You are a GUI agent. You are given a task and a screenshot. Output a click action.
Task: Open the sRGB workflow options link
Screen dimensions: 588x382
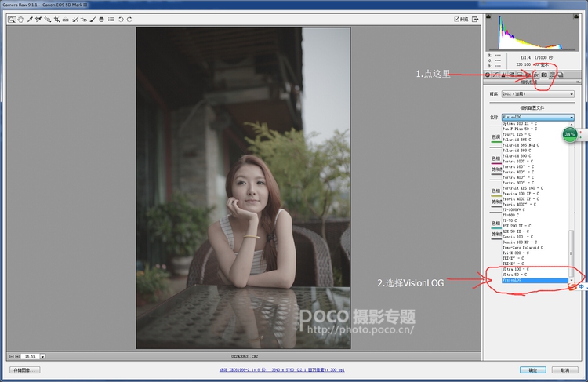pyautogui.click(x=282, y=370)
